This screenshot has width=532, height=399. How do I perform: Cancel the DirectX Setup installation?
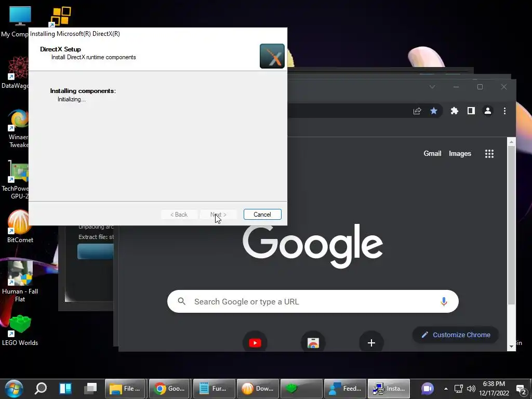pyautogui.click(x=262, y=215)
